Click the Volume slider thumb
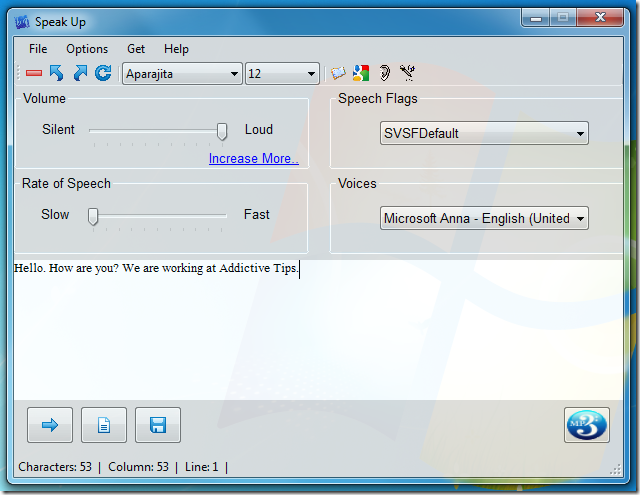This screenshot has width=640, height=495. [x=222, y=132]
